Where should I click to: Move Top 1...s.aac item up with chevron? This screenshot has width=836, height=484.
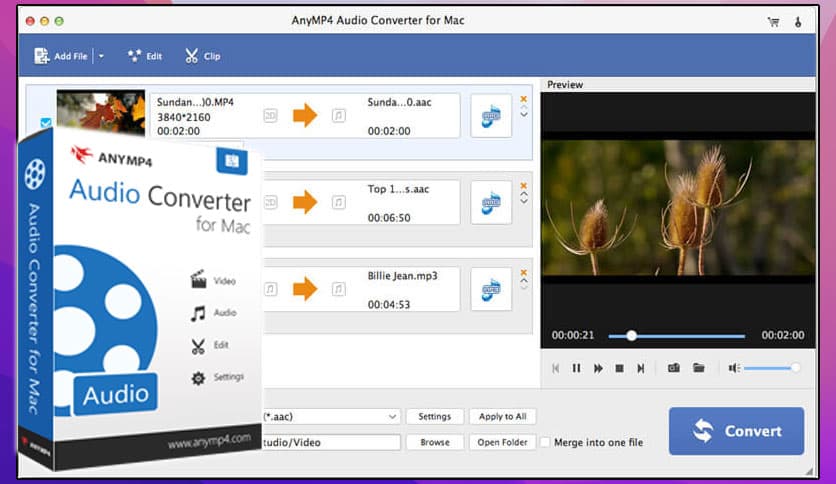click(524, 194)
